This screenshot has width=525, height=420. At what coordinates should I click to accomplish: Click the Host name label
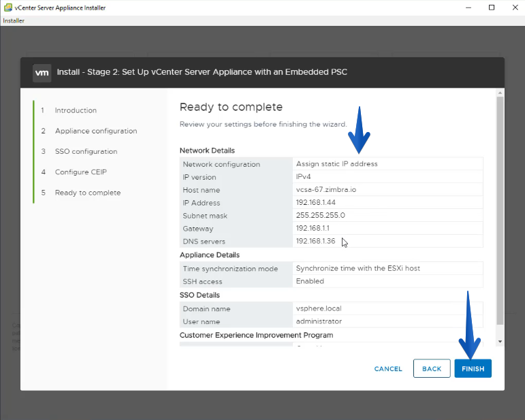[x=202, y=190]
